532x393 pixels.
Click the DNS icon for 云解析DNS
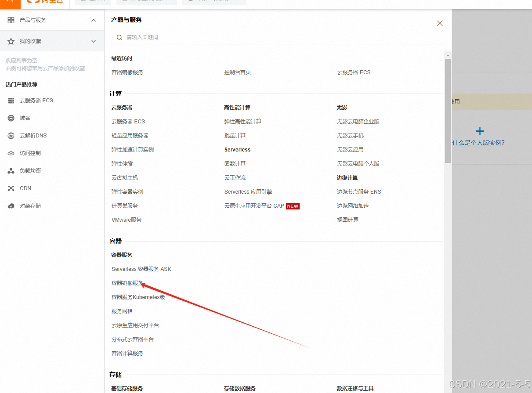pyautogui.click(x=11, y=136)
